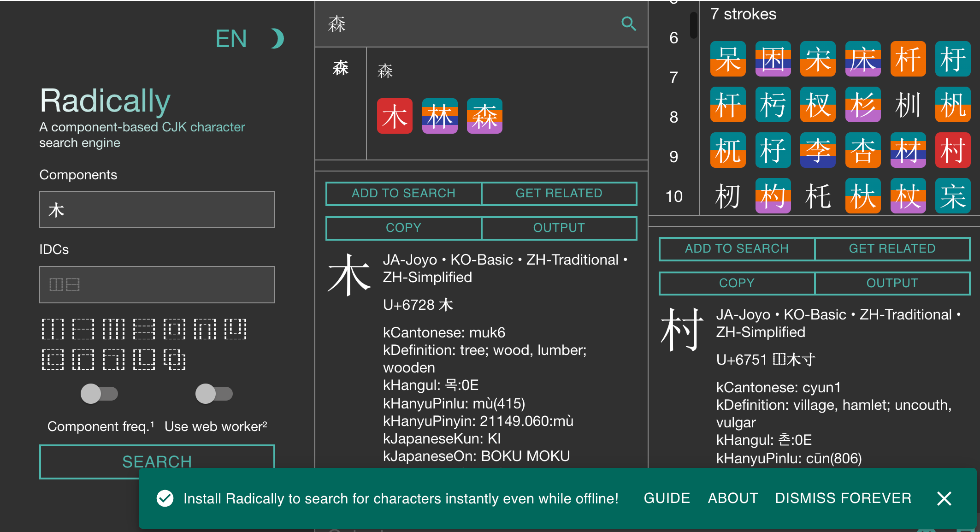
Task: Insert above-to-below IDC ⿱ symbol
Action: (x=83, y=329)
